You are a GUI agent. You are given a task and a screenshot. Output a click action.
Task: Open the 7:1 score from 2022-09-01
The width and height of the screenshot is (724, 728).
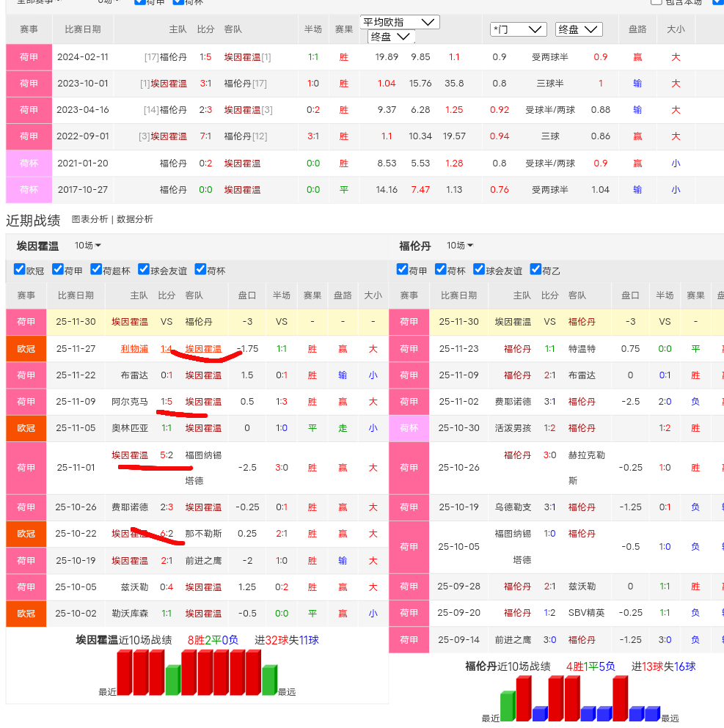(205, 136)
